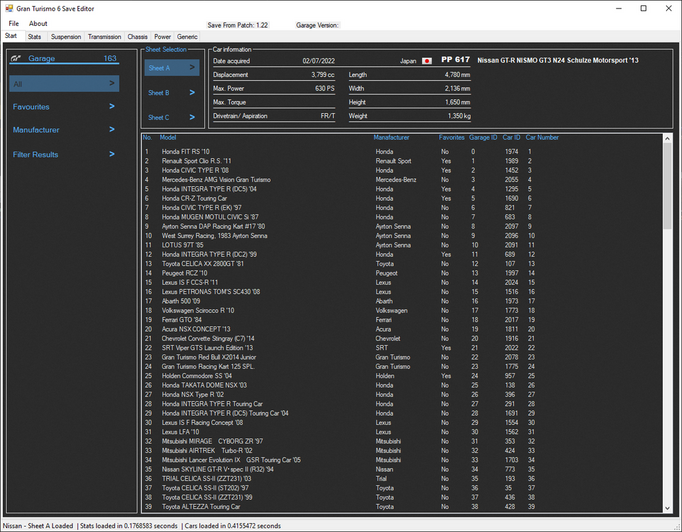Select the Start tab
The width and height of the screenshot is (682, 532).
click(11, 36)
